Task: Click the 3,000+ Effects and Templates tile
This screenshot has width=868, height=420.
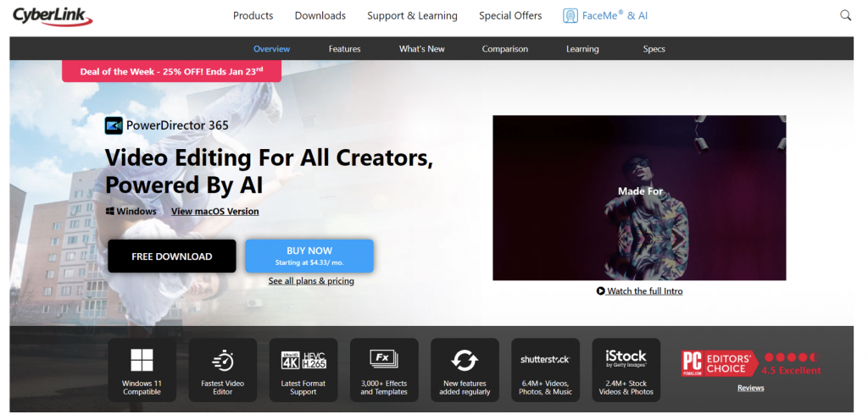Action: (384, 370)
